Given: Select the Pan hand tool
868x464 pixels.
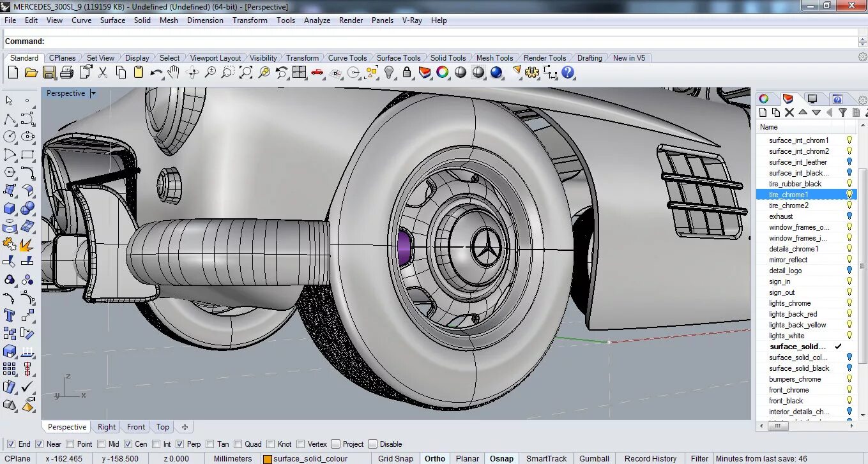Looking at the screenshot, I should pos(174,73).
